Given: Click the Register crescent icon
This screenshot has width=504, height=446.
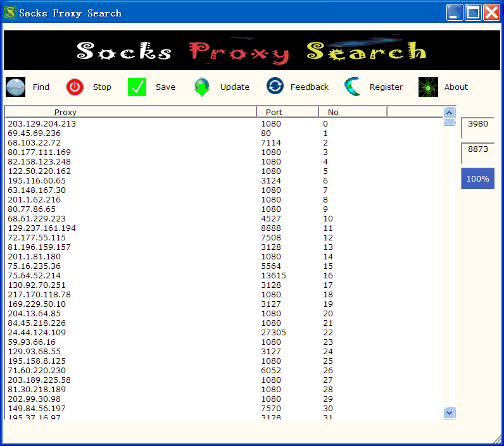Looking at the screenshot, I should (x=353, y=87).
